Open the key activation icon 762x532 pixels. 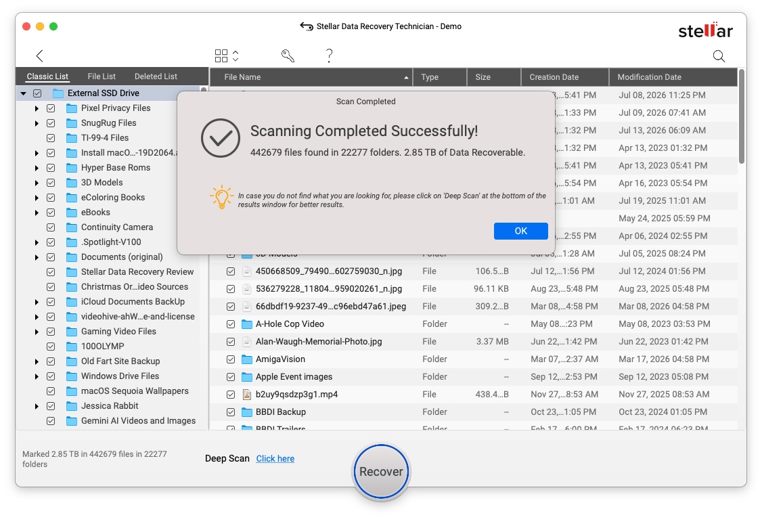point(288,56)
